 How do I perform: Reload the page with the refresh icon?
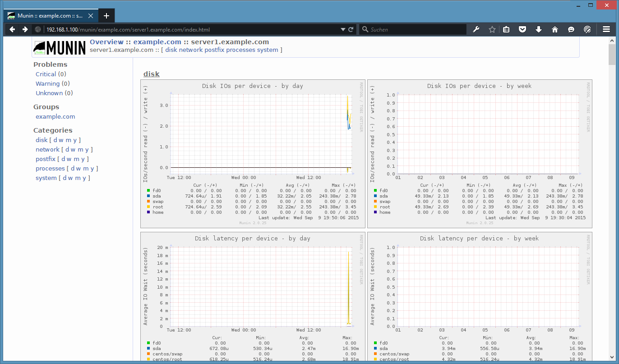click(x=351, y=29)
